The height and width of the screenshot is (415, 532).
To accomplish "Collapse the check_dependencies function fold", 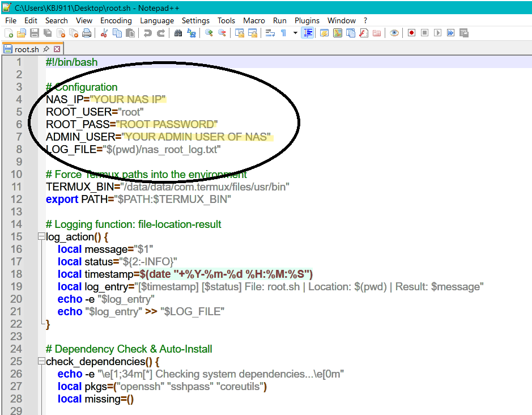I will pos(41,361).
